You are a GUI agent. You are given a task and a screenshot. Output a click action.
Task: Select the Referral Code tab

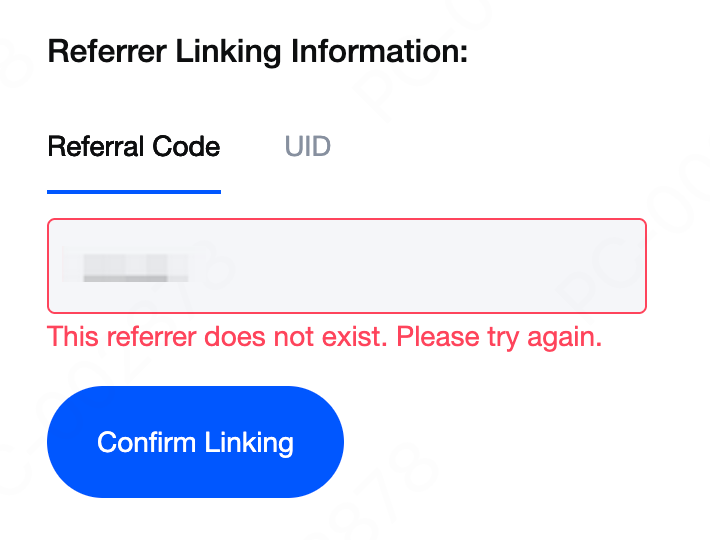pos(134,147)
